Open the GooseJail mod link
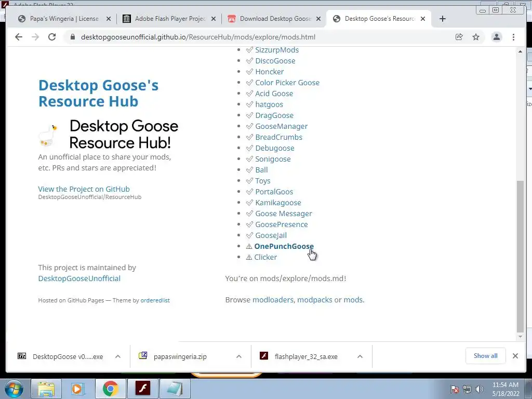Screen dimensions: 532x399 click(x=271, y=235)
